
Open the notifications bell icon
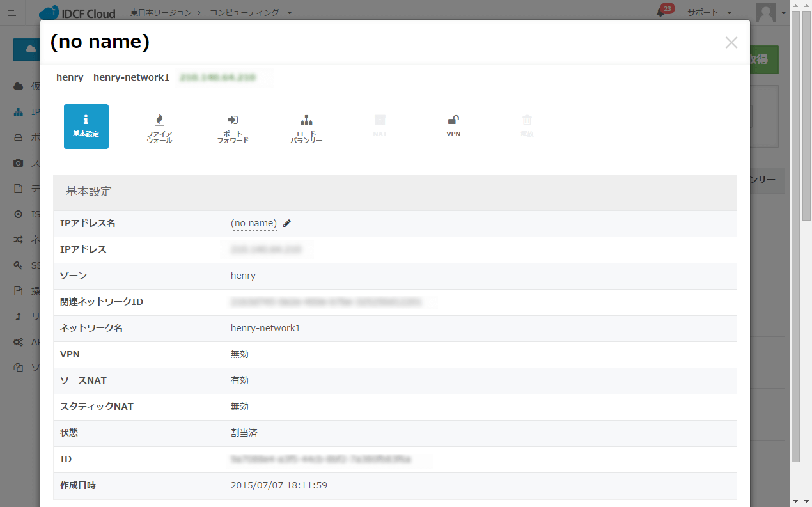(661, 13)
